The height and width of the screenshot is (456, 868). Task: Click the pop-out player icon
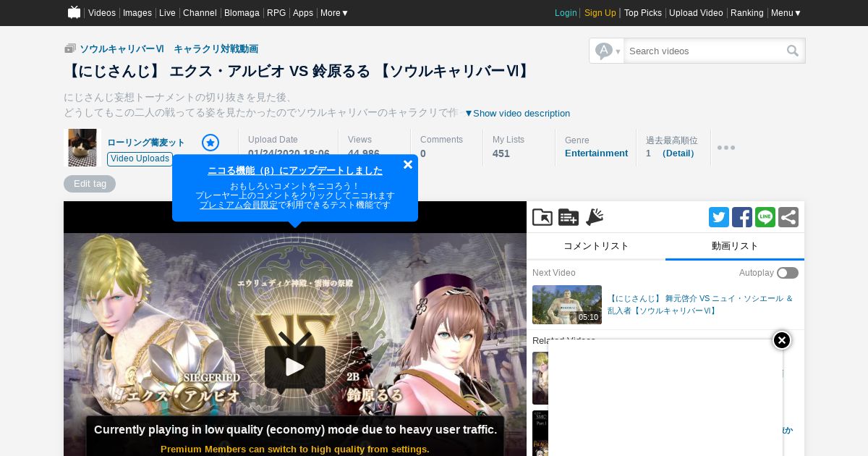542,217
